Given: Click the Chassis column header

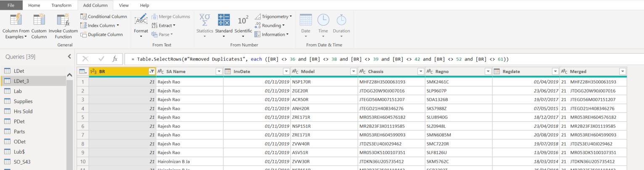Looking at the screenshot, I should pyautogui.click(x=391, y=72).
